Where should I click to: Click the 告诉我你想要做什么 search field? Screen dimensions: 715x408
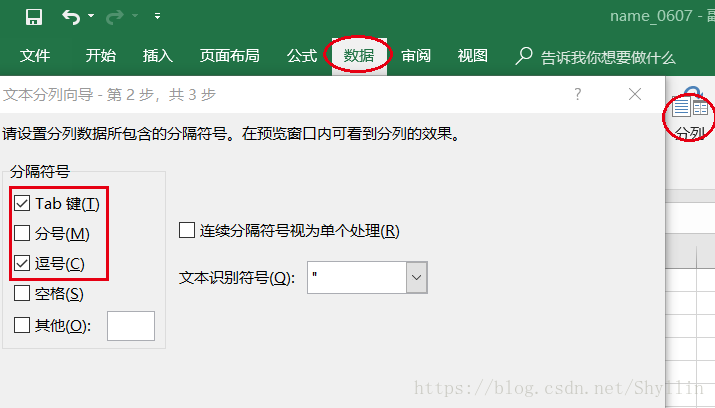[x=608, y=57]
